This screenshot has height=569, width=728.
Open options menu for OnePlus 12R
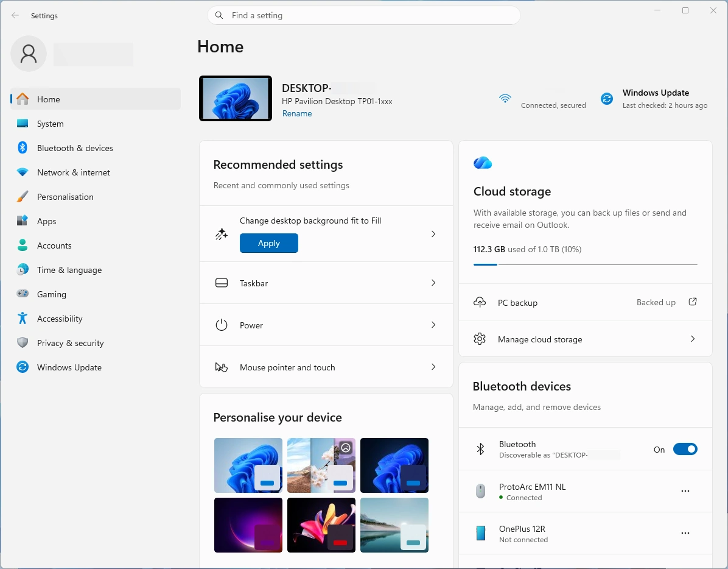coord(685,533)
